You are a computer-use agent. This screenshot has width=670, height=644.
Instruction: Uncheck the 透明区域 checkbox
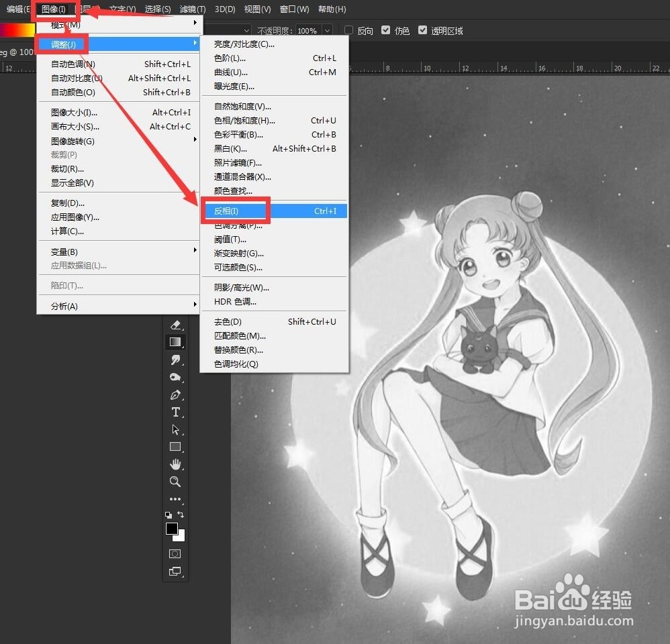point(422,30)
